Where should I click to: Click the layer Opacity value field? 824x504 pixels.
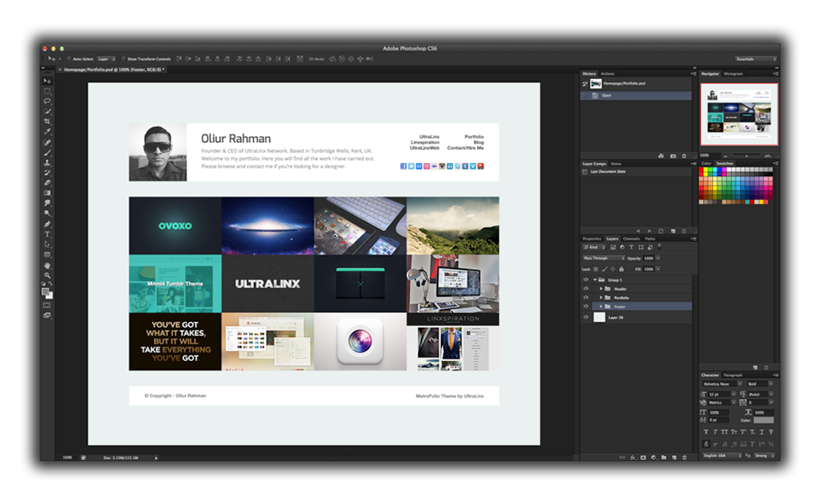click(648, 258)
